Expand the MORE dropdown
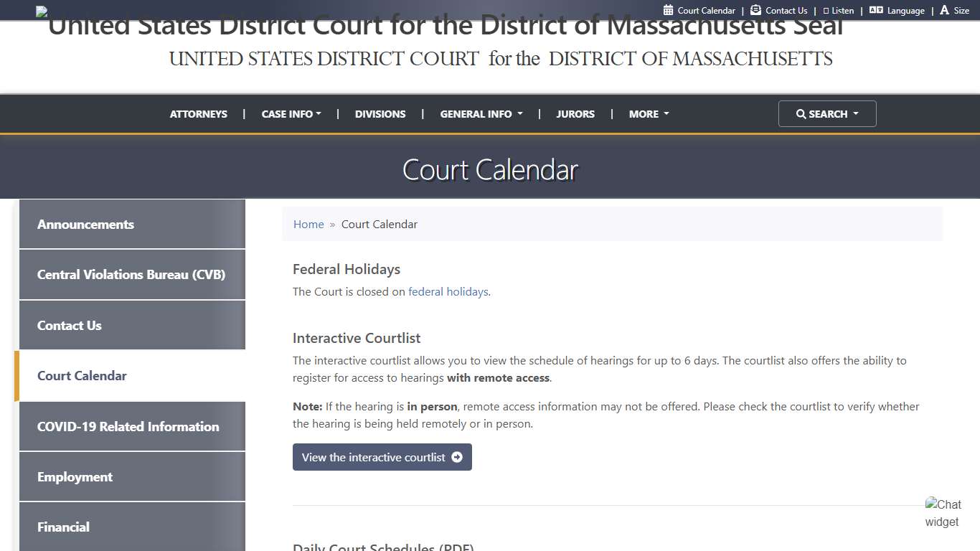 pyautogui.click(x=648, y=113)
